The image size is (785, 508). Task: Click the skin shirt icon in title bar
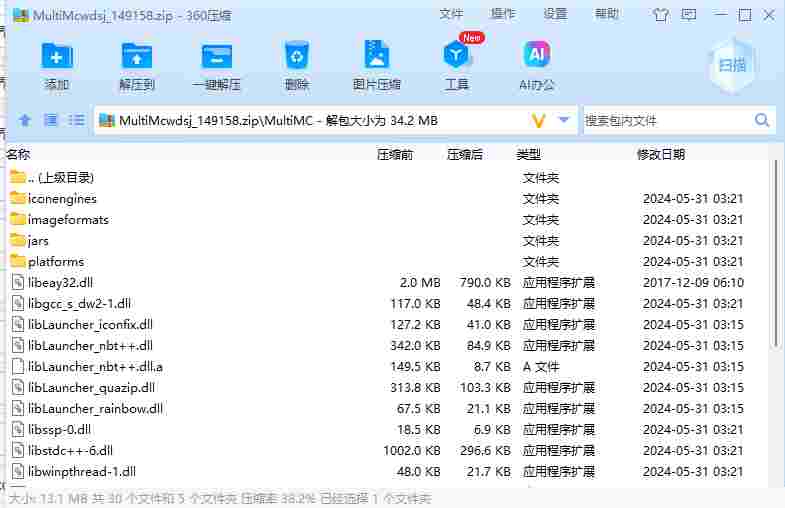661,15
